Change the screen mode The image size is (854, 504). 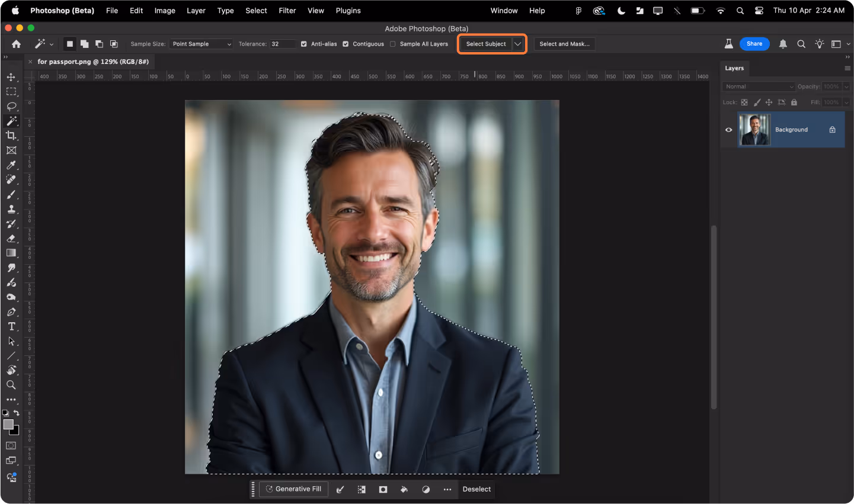pyautogui.click(x=11, y=460)
